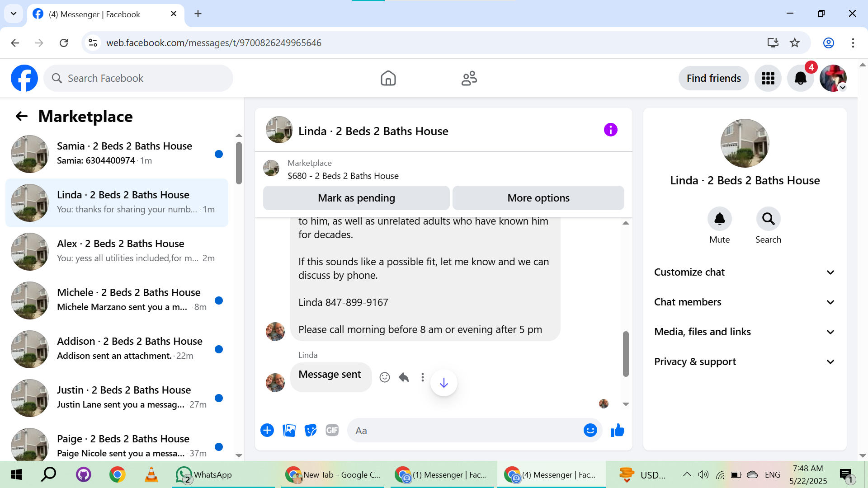Send a thumbs-up like
The width and height of the screenshot is (868, 488).
coord(617,430)
